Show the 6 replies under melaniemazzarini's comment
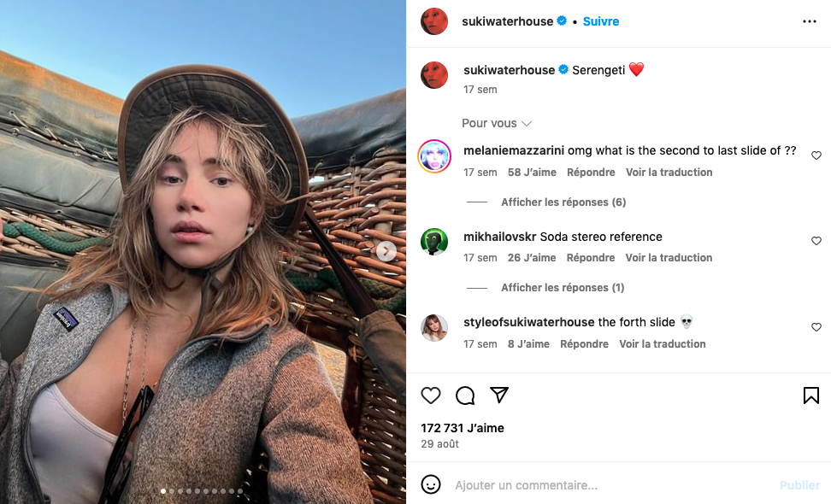The image size is (831, 504). pos(563,202)
